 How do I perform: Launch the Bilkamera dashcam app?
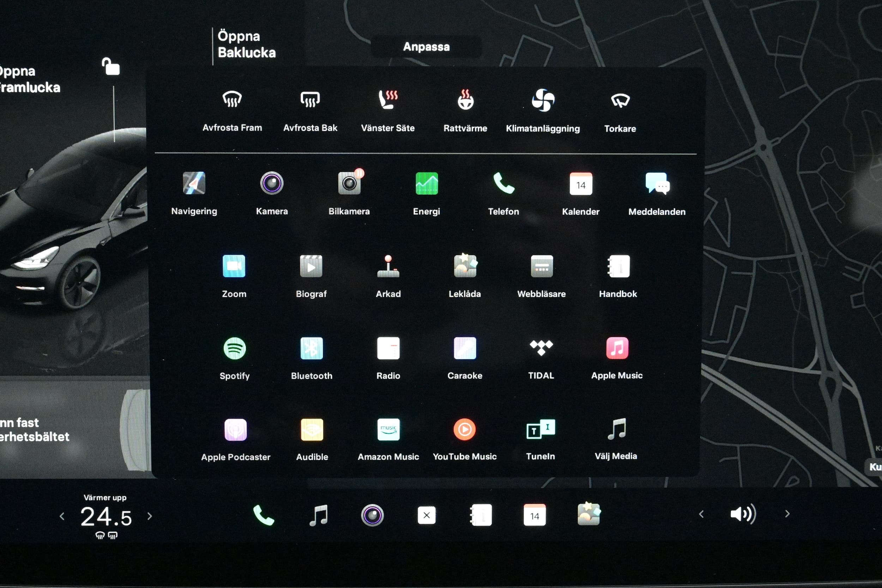click(349, 183)
